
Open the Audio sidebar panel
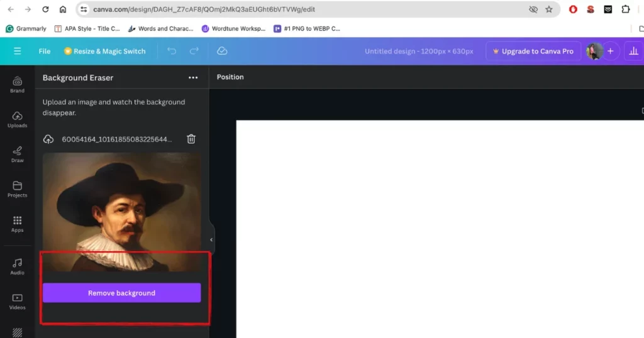(17, 266)
